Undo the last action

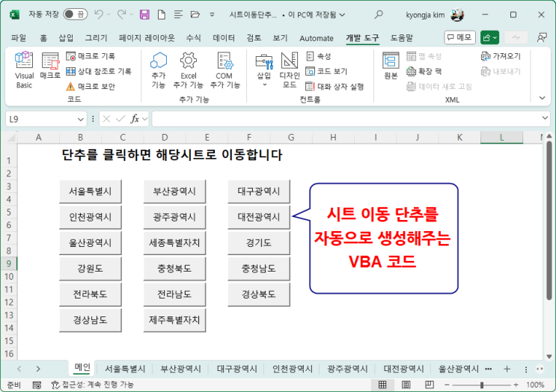(x=99, y=14)
